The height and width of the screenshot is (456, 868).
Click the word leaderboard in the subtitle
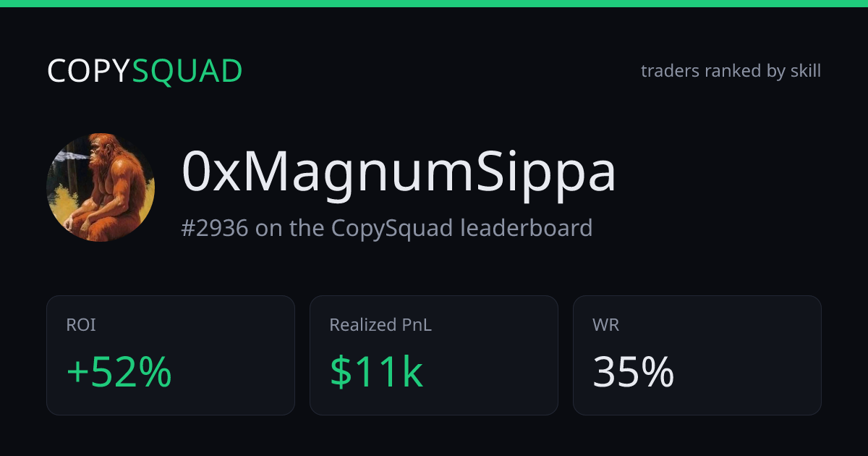coord(527,228)
